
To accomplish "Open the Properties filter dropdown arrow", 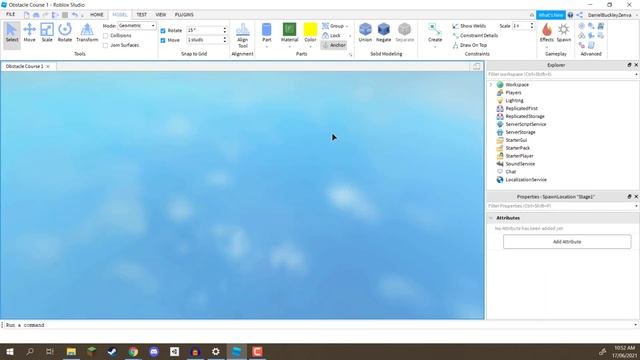I will coord(636,206).
